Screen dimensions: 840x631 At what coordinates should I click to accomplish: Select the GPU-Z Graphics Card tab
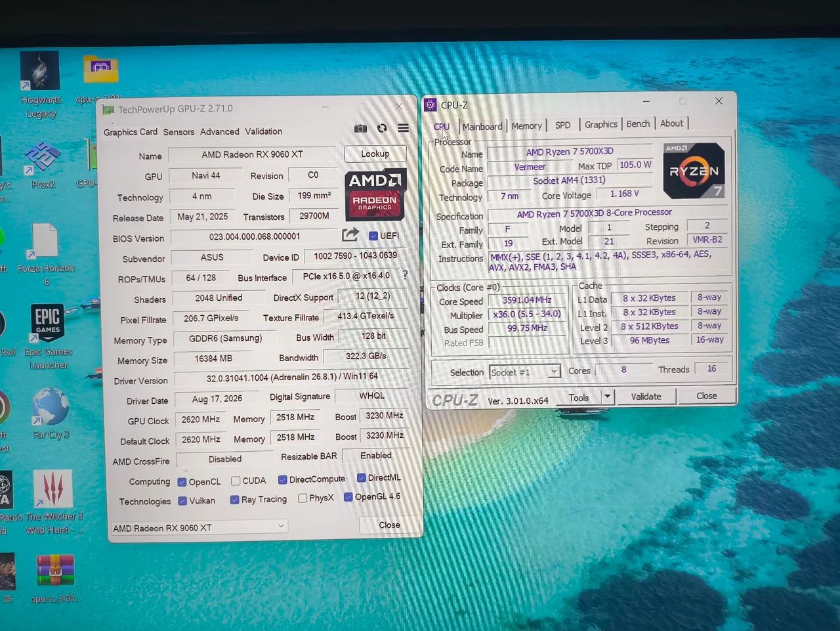(x=131, y=132)
